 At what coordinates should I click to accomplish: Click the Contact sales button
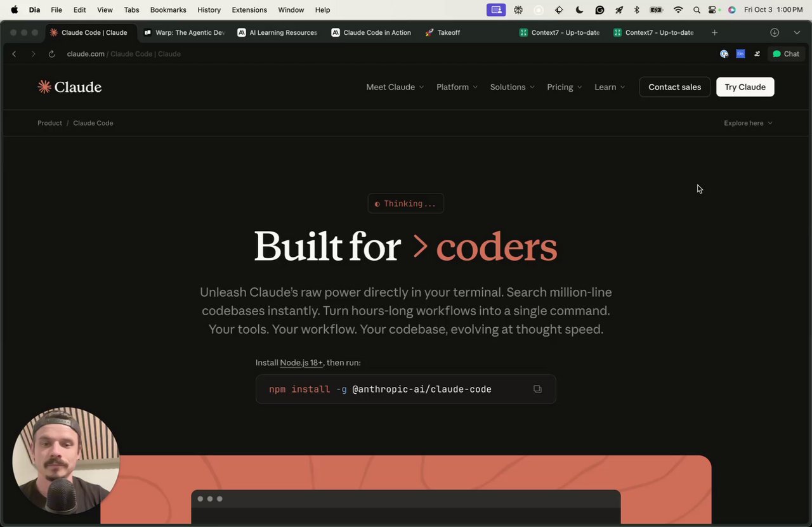click(674, 87)
